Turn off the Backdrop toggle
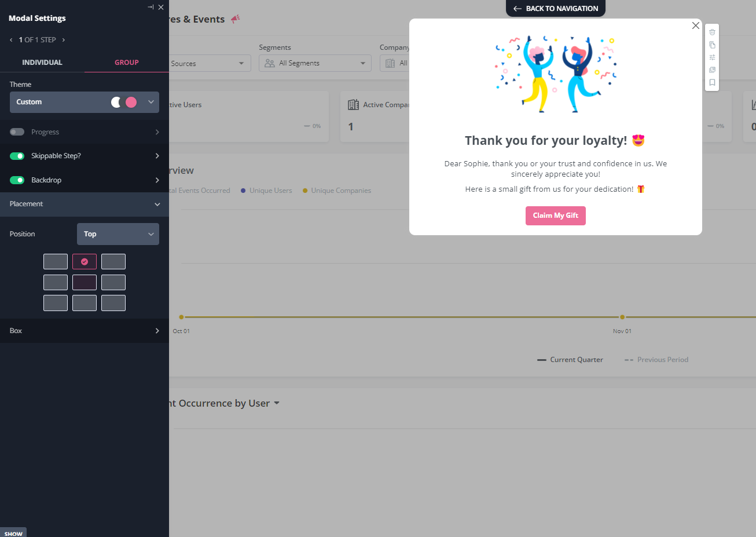Screen dimensions: 756x537 click(x=17, y=180)
